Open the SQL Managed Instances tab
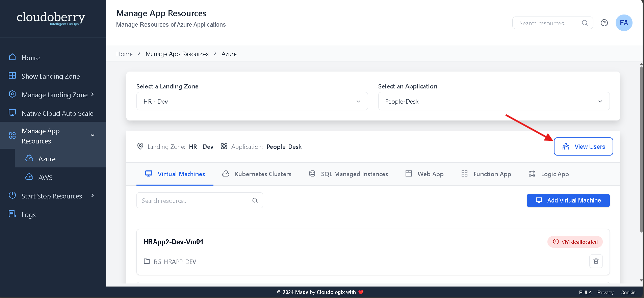This screenshot has width=644, height=298. pyautogui.click(x=349, y=174)
